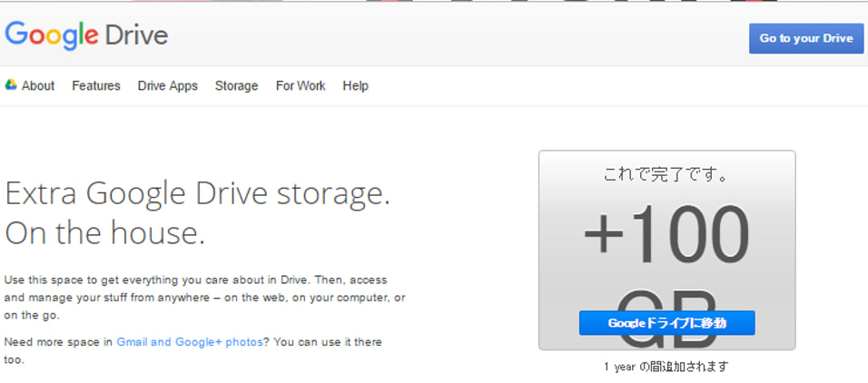868x383 pixels.
Task: Click the On the house headline line
Action: [104, 233]
